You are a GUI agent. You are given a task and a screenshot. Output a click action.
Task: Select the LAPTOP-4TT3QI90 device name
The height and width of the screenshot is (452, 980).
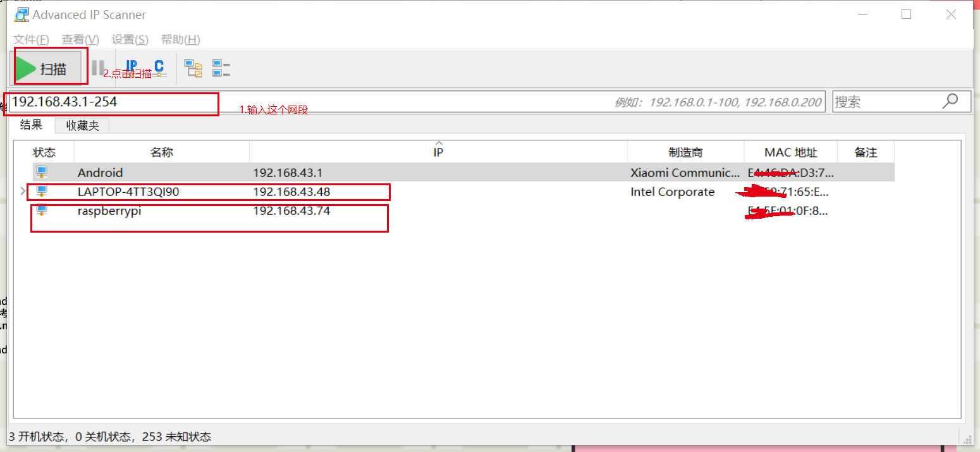(128, 192)
